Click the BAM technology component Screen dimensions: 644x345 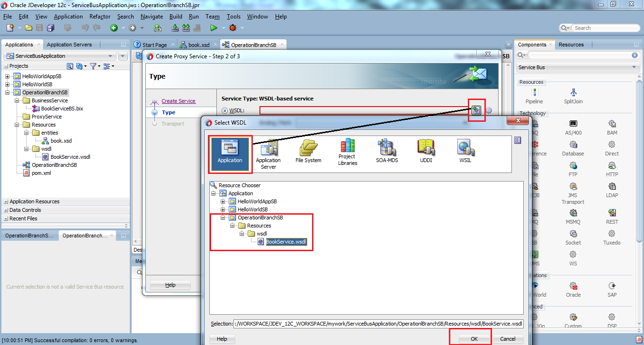pyautogui.click(x=612, y=127)
